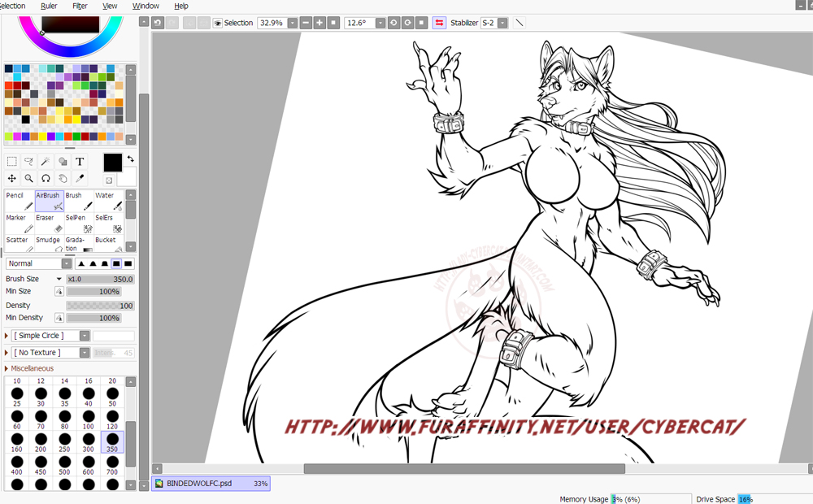
Task: Open the View menu
Action: tap(110, 6)
